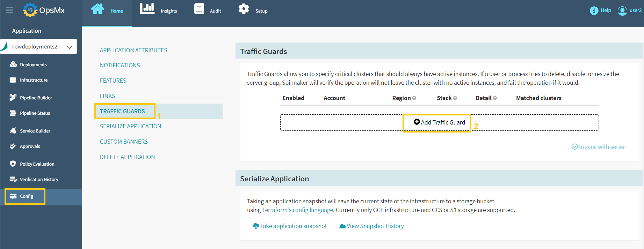Click the Detail help question icon
The height and width of the screenshot is (249, 644).
click(495, 98)
